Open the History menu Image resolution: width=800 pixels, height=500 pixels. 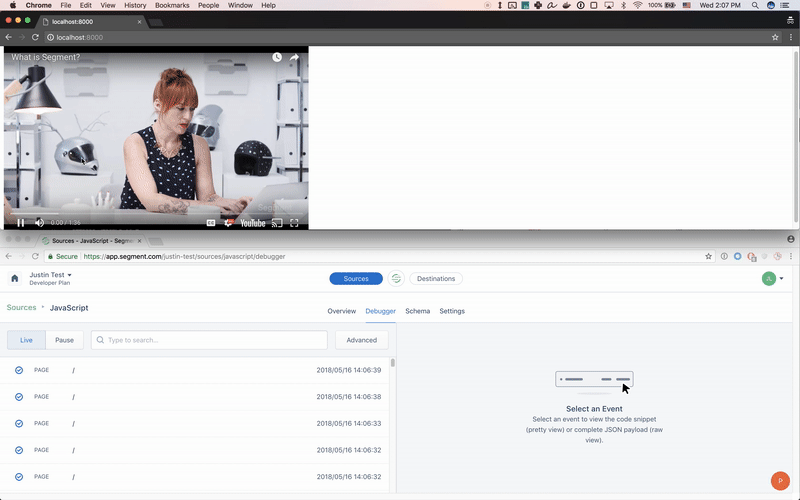pos(135,5)
